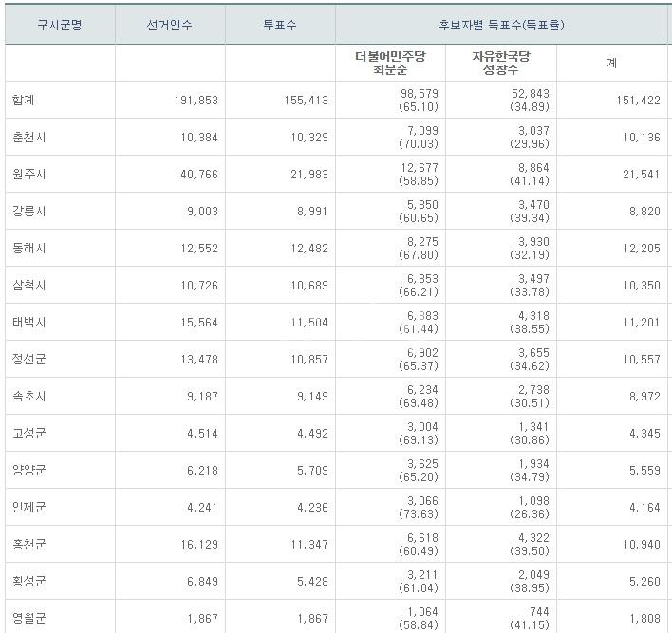Click the 5,350 (60.65) cell
Screen dimensions: 672x633
coord(419,211)
